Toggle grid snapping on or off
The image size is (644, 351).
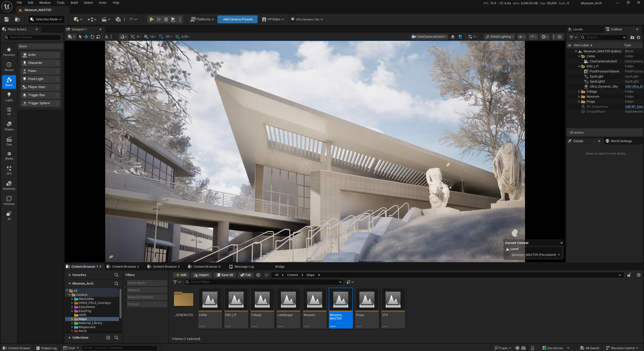[146, 37]
